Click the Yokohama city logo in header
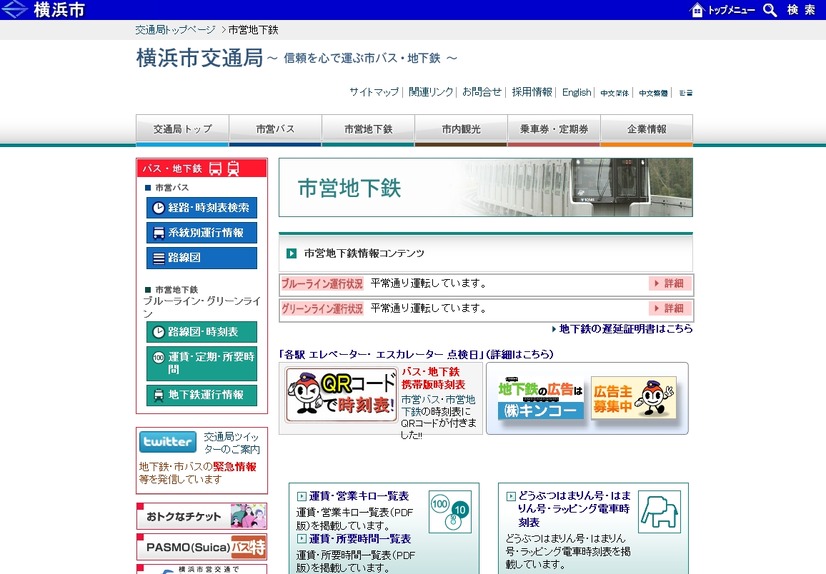 point(43,9)
